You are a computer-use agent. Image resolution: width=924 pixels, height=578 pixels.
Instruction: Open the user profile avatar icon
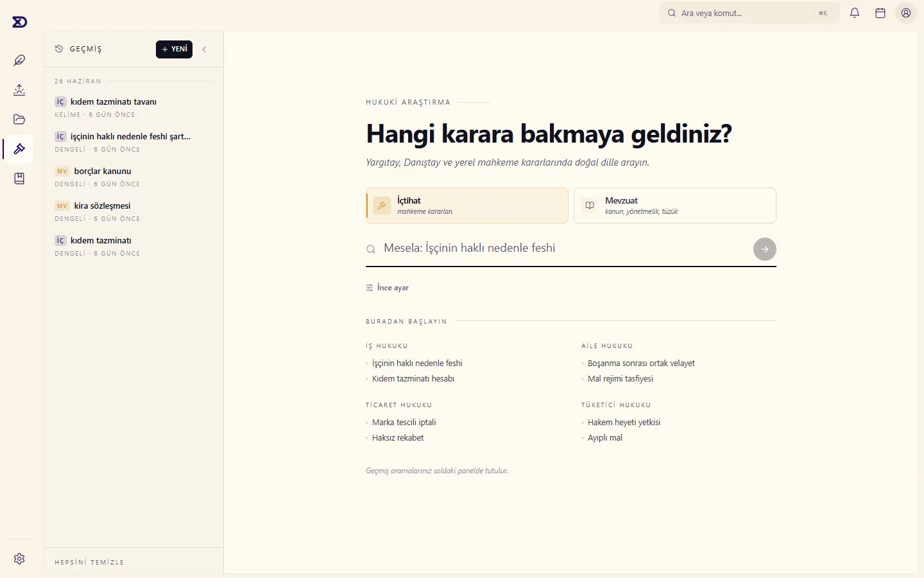(906, 13)
